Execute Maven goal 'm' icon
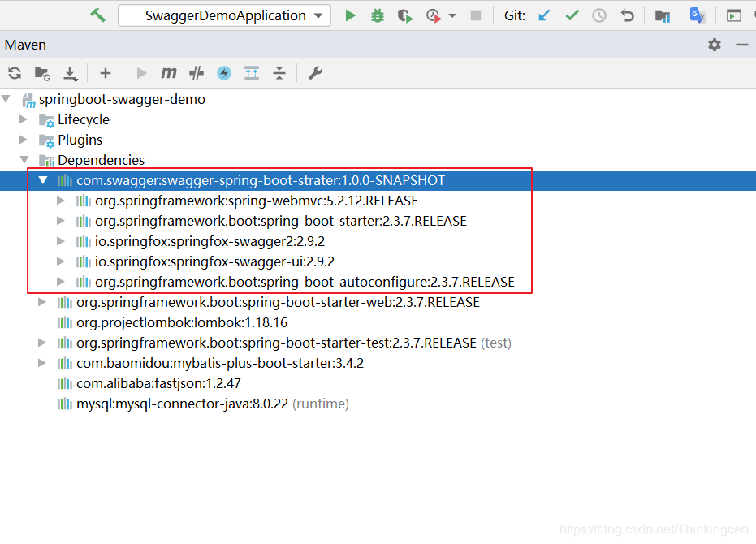The height and width of the screenshot is (544, 756). [x=169, y=73]
